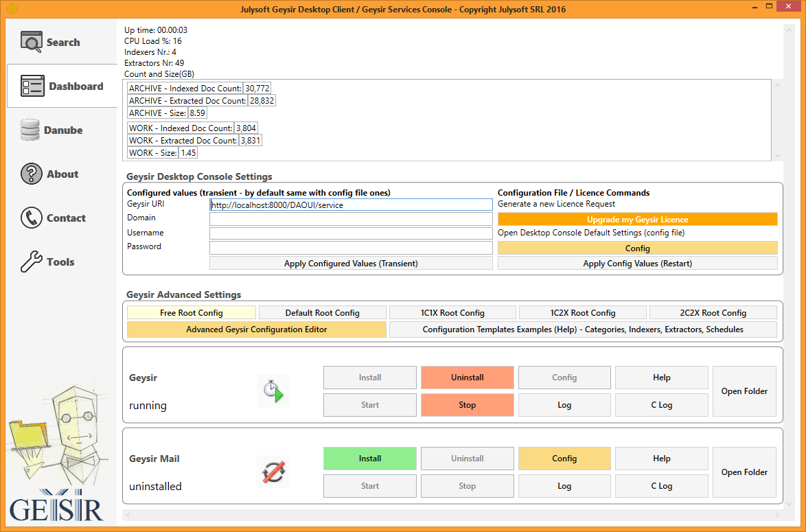Click the 'Extractors Nr: 49' text
This screenshot has width=806, height=532.
pos(154,63)
